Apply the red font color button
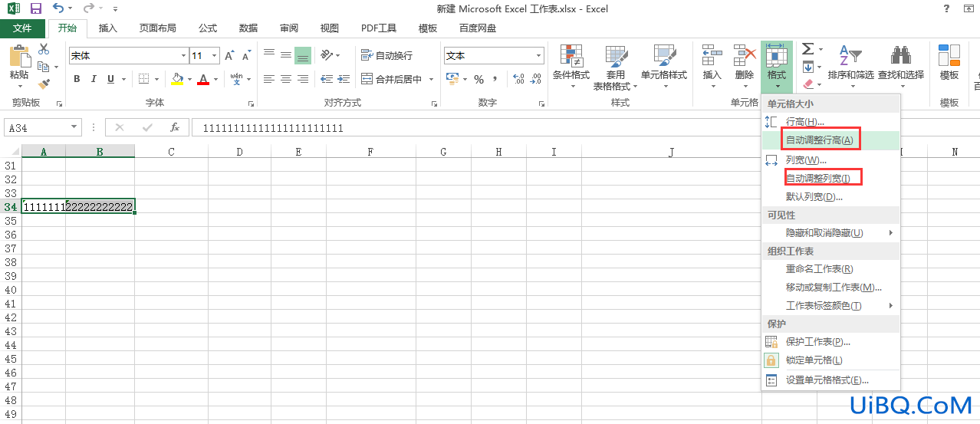This screenshot has width=980, height=424. tap(203, 79)
